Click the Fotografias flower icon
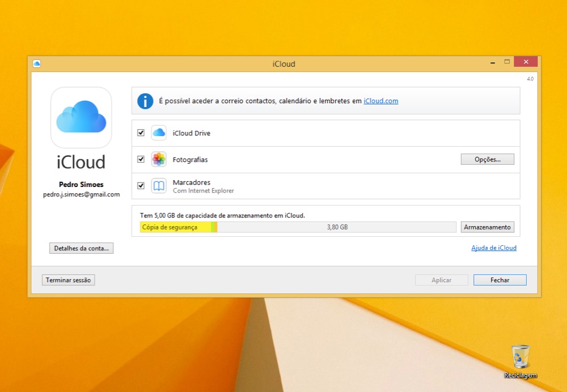Viewport: 567px width, 392px height. [158, 159]
